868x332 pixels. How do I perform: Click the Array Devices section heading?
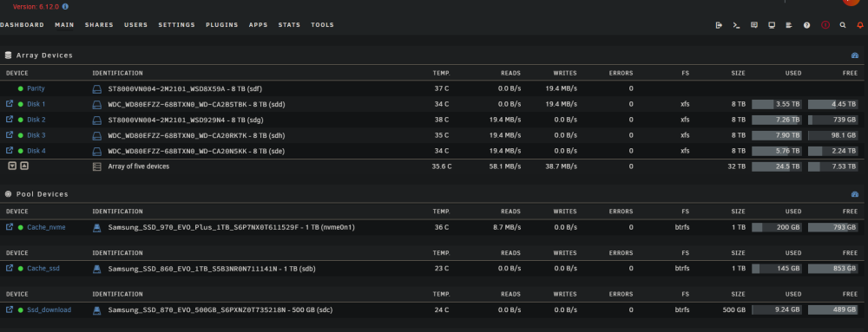click(x=44, y=55)
